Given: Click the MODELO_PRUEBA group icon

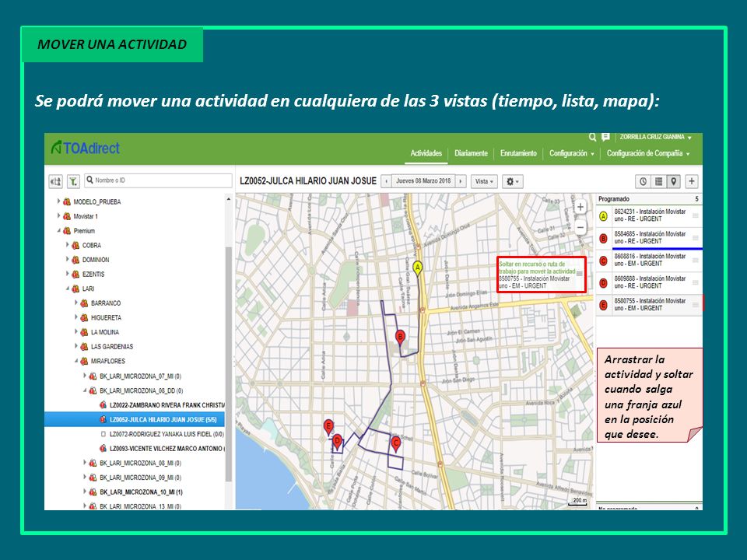Looking at the screenshot, I should 67,202.
